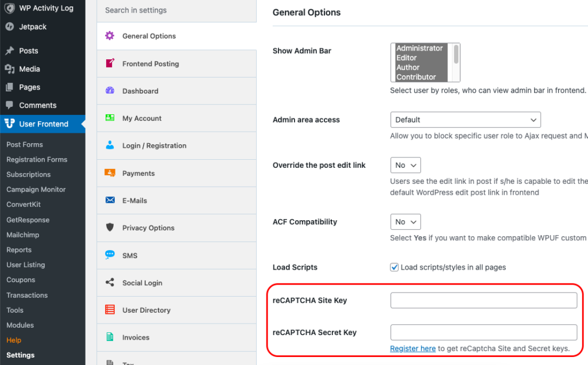Click the Posts pin icon

(x=10, y=51)
